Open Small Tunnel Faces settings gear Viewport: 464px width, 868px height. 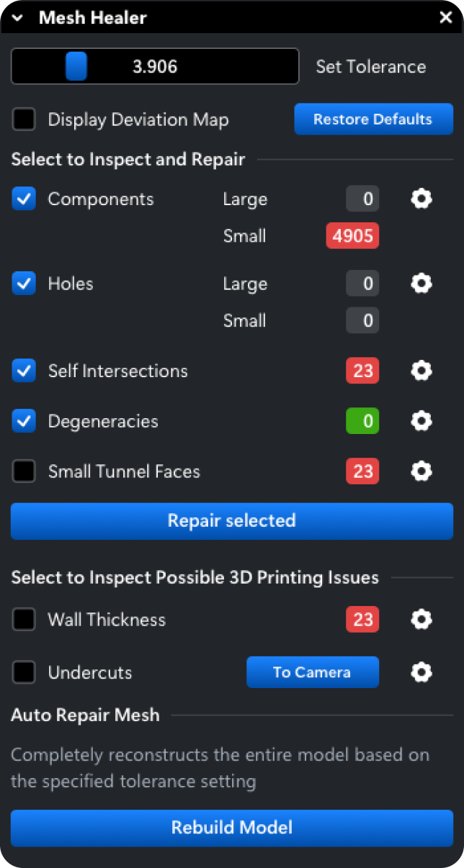point(421,471)
